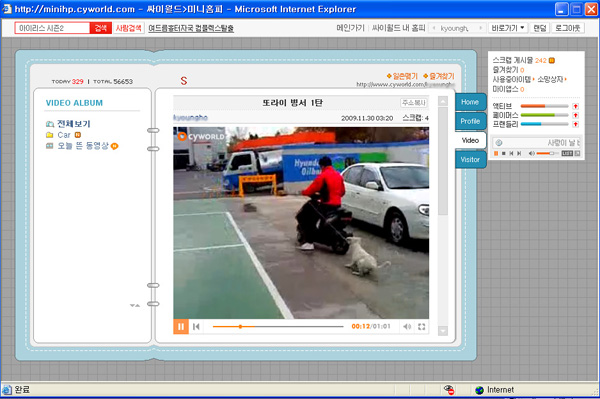The height and width of the screenshot is (399, 600).
Task: Mute the video player speaker icon
Action: click(407, 327)
